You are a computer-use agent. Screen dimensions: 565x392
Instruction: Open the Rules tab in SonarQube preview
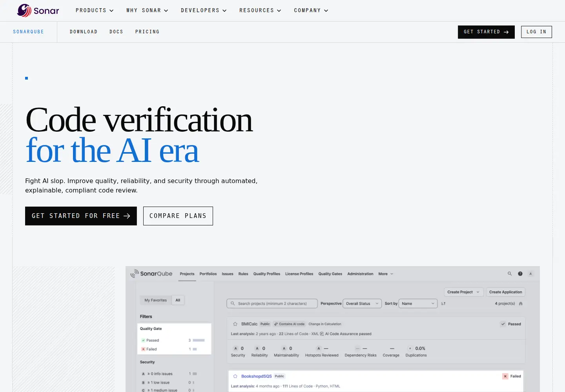243,274
